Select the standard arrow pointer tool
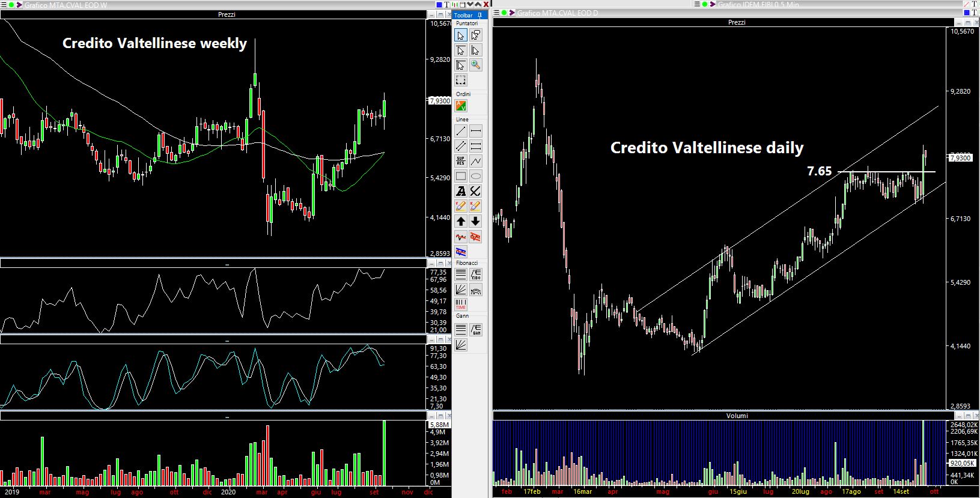 [461, 35]
